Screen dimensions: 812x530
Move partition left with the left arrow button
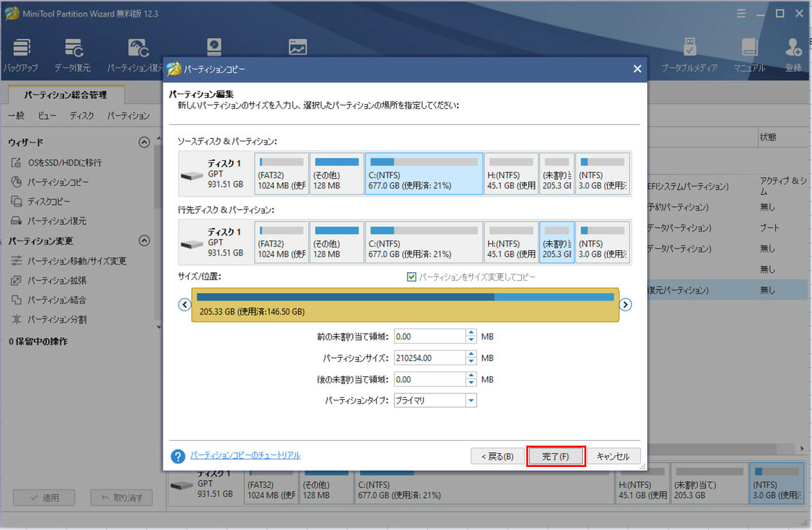pyautogui.click(x=184, y=305)
